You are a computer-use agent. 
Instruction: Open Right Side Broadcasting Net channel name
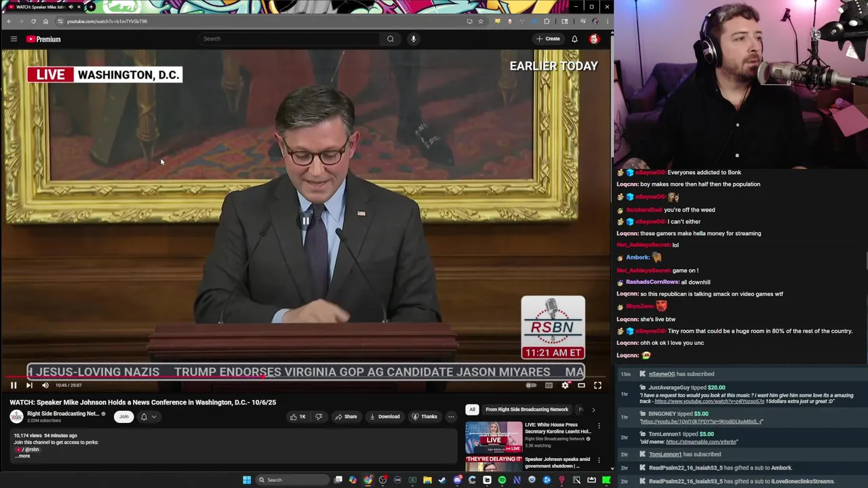click(63, 413)
